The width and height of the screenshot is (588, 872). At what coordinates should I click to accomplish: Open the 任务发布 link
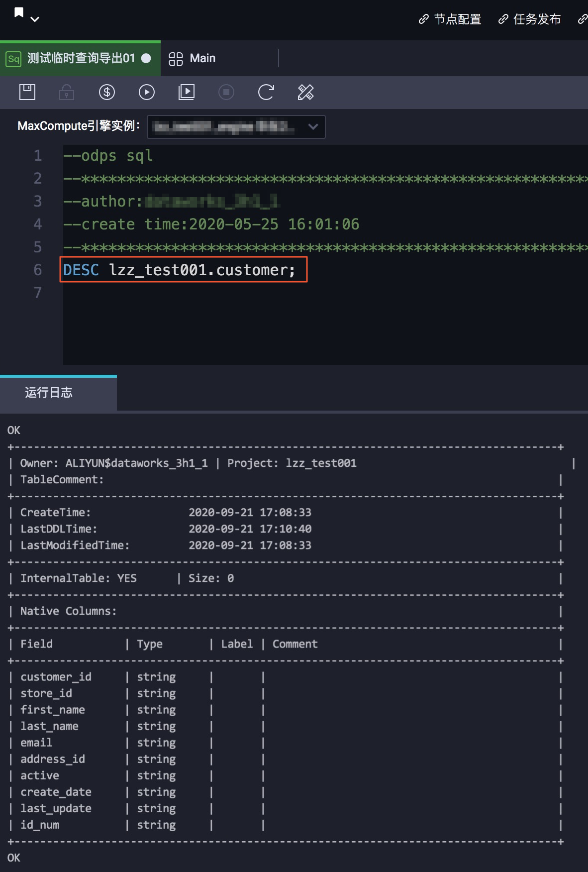[x=530, y=19]
